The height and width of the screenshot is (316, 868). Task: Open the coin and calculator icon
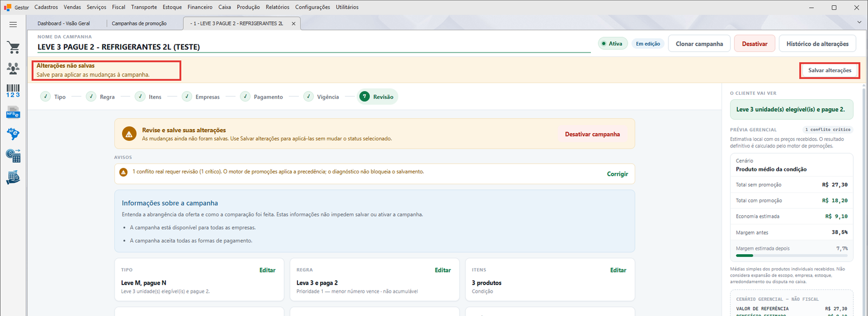(13, 156)
